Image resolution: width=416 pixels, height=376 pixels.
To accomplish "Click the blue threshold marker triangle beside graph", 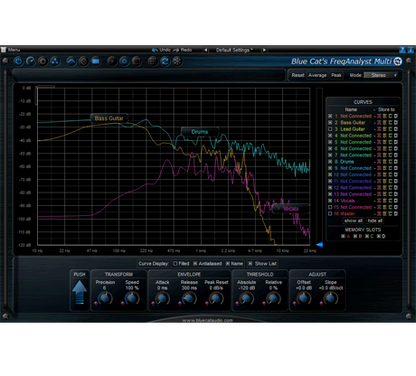I will click(319, 245).
